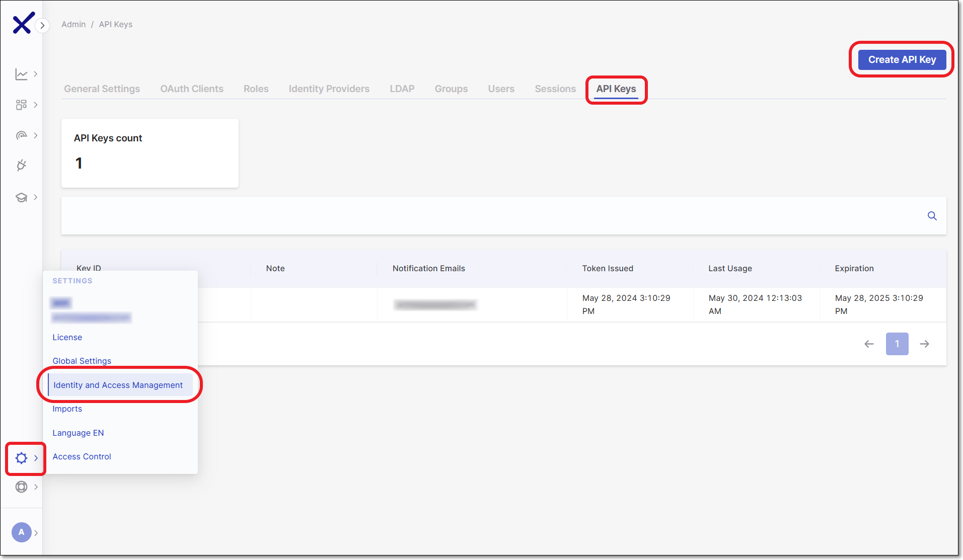Select the Groups tab

coord(452,89)
